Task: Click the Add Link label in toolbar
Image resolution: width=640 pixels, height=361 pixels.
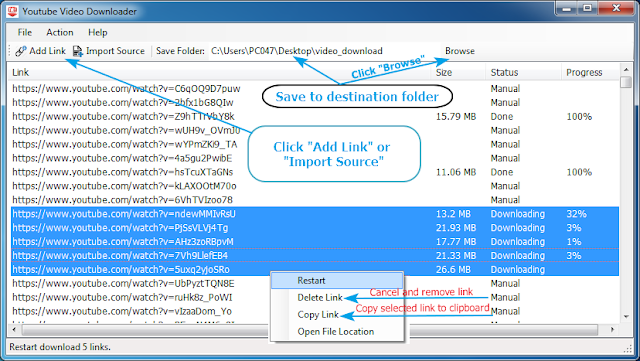Action: pos(47,51)
